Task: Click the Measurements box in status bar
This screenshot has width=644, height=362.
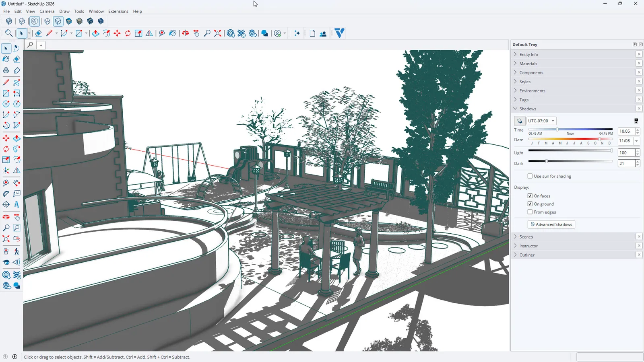Action: click(609, 357)
